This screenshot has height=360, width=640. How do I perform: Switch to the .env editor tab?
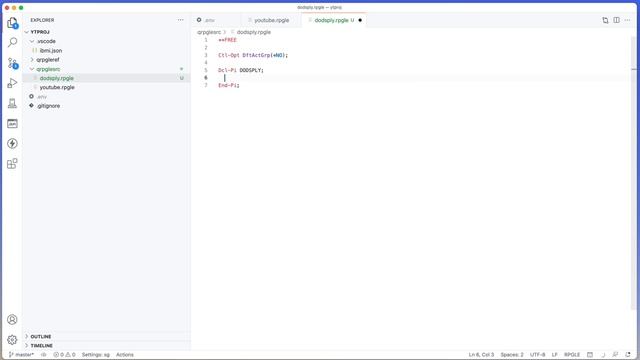click(216, 20)
